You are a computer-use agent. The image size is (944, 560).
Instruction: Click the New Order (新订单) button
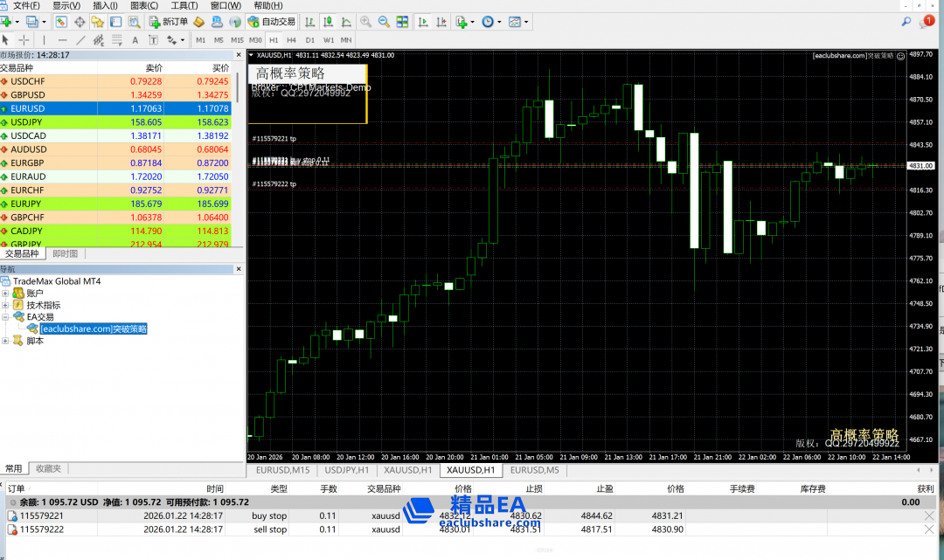click(168, 21)
